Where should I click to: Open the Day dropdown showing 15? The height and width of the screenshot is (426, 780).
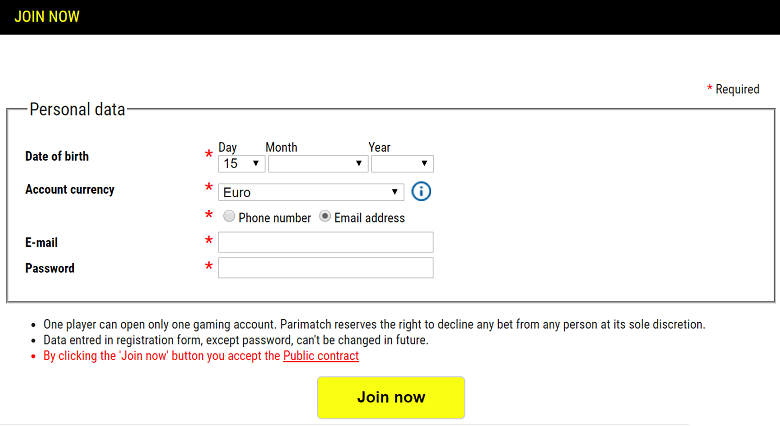click(241, 163)
